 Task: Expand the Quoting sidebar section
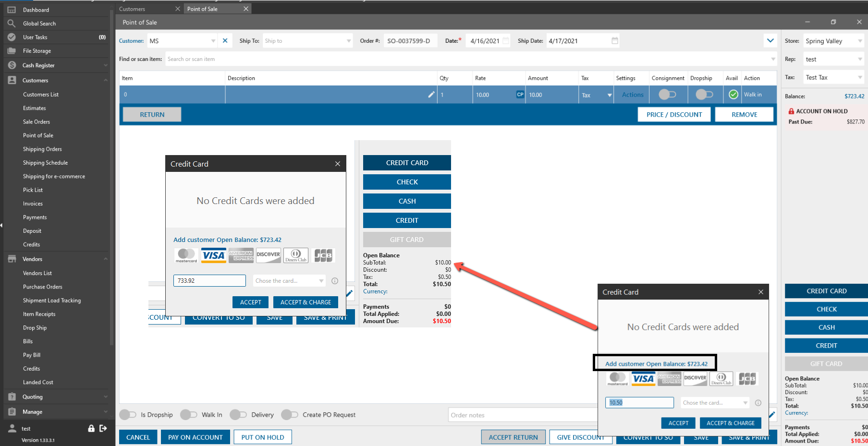pyautogui.click(x=105, y=397)
